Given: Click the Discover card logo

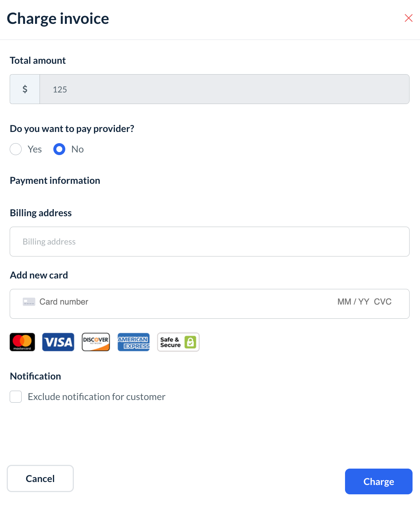Looking at the screenshot, I should [x=96, y=342].
